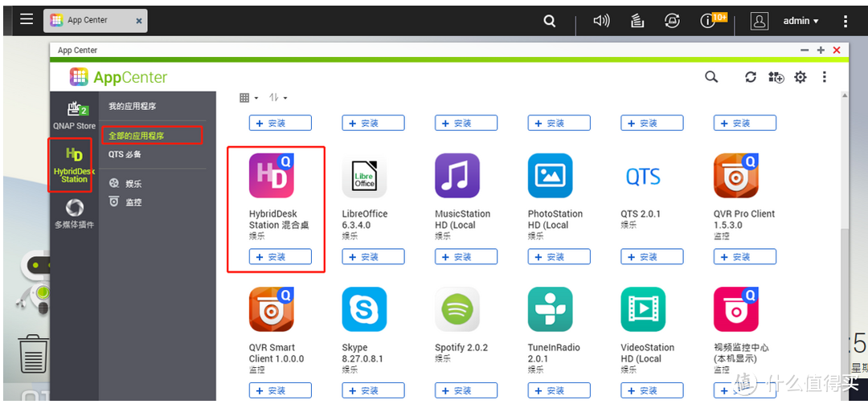868x404 pixels.
Task: Open TuneInRadio app icon
Action: [x=551, y=309]
